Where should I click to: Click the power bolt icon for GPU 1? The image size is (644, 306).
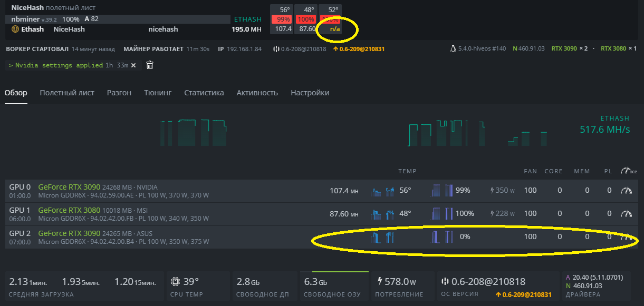(x=493, y=213)
